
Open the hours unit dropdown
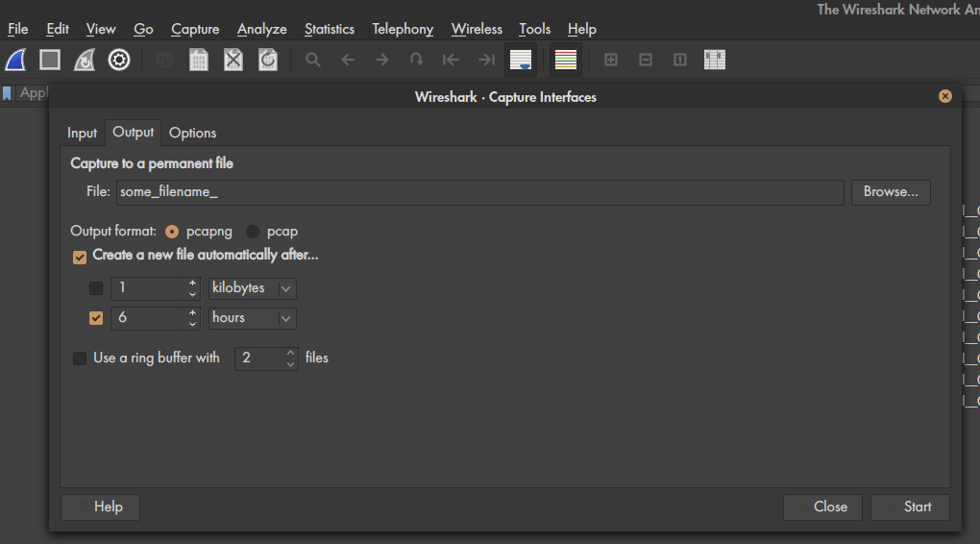coord(252,318)
